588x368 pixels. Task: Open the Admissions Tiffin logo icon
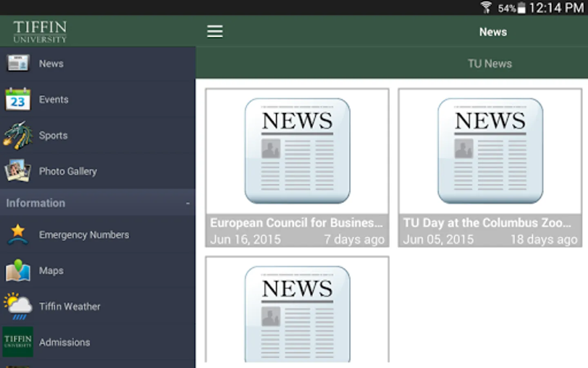pos(18,342)
